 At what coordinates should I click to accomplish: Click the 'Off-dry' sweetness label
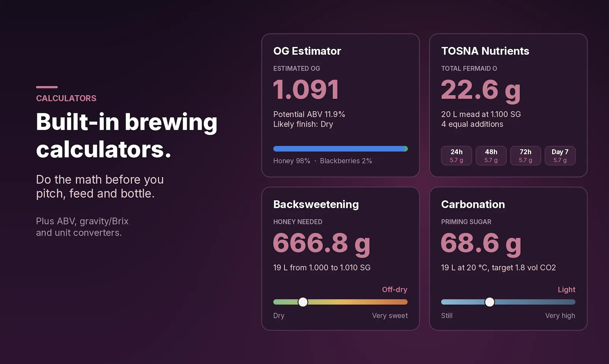point(395,289)
